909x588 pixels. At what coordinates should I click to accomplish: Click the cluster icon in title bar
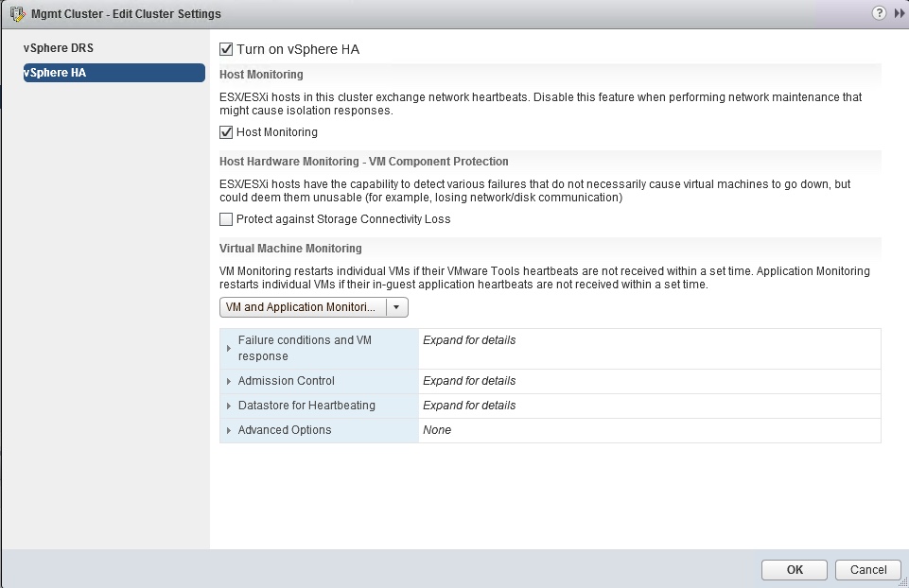click(x=17, y=14)
